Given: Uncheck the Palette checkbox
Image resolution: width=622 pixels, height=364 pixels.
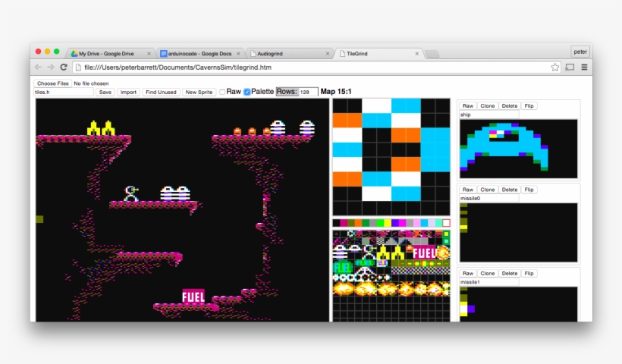Looking at the screenshot, I should point(247,92).
